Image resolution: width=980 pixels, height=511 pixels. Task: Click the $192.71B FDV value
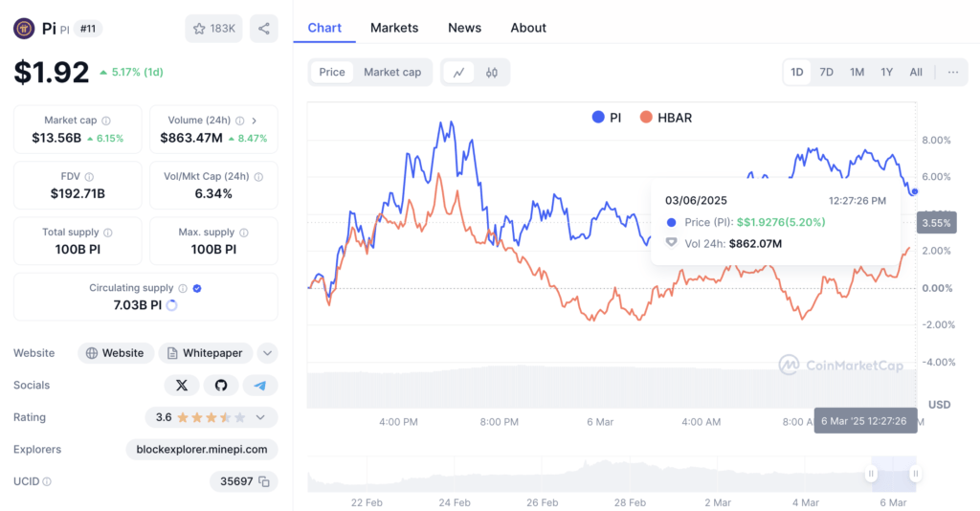click(78, 193)
